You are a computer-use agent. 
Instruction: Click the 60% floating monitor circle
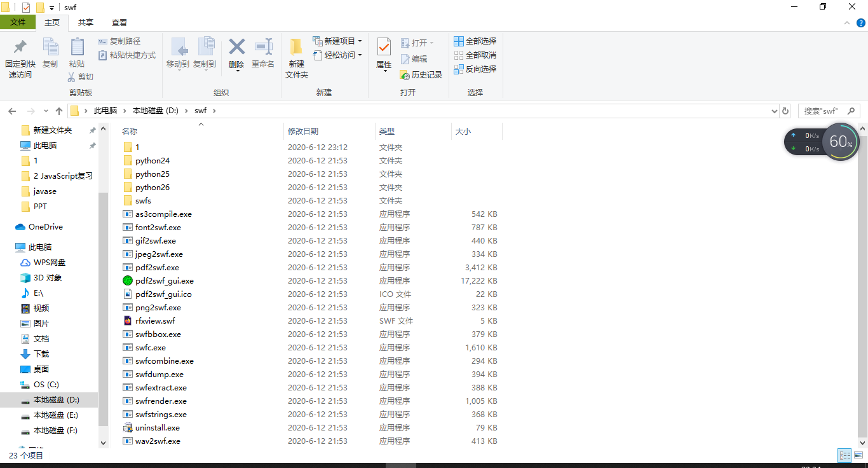(x=841, y=142)
